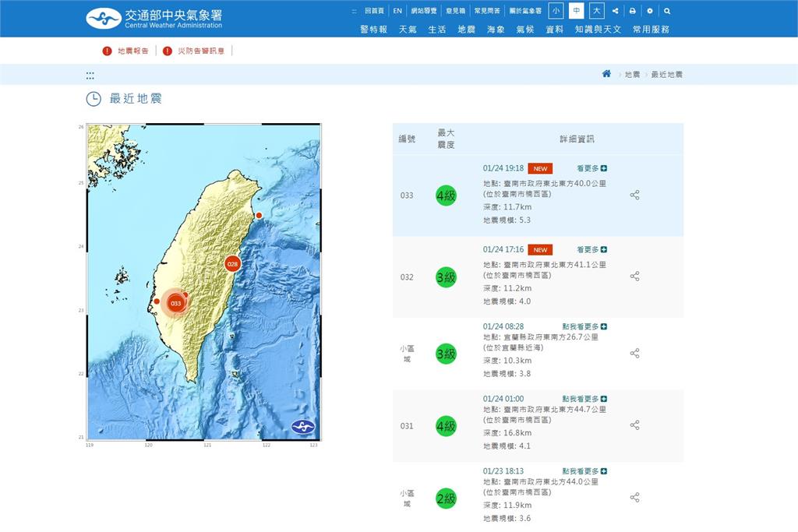798x532 pixels.
Task: Open the 資料 menu
Action: tap(555, 30)
